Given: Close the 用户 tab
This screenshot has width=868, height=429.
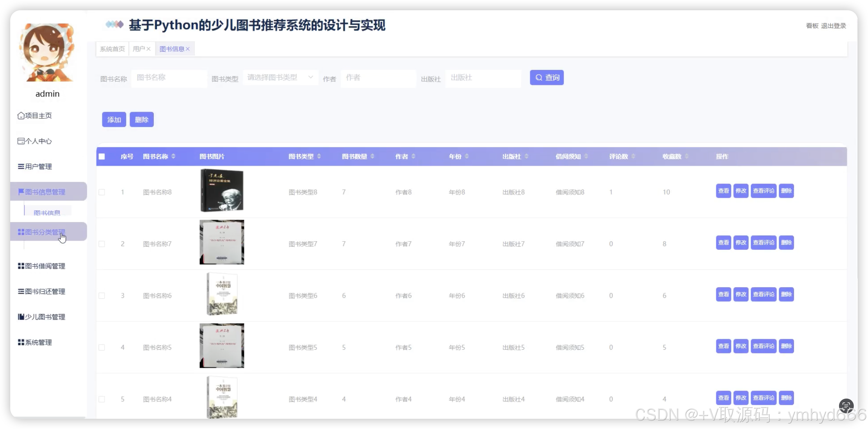Looking at the screenshot, I should pyautogui.click(x=149, y=49).
